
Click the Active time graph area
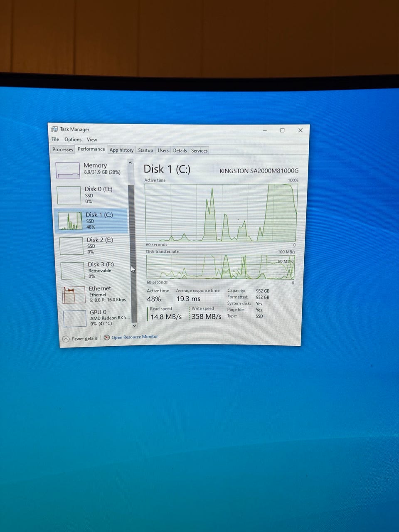click(221, 212)
